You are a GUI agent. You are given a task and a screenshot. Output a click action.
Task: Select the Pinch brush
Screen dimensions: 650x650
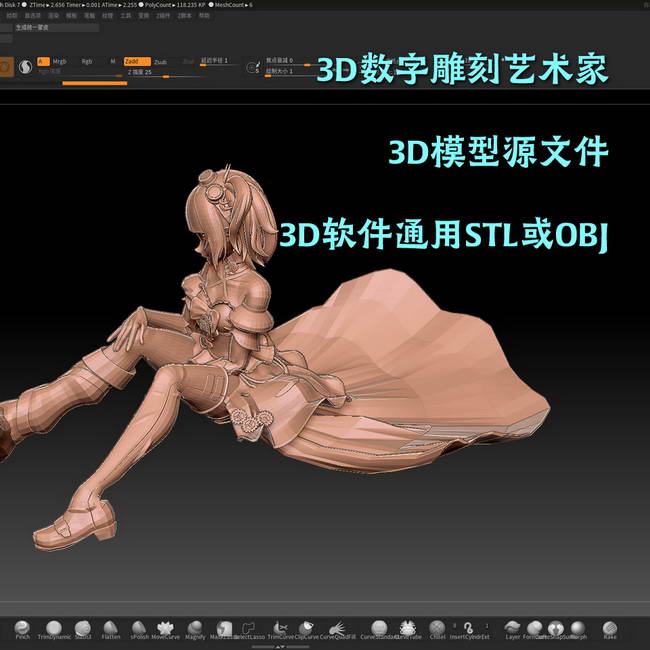click(22, 629)
